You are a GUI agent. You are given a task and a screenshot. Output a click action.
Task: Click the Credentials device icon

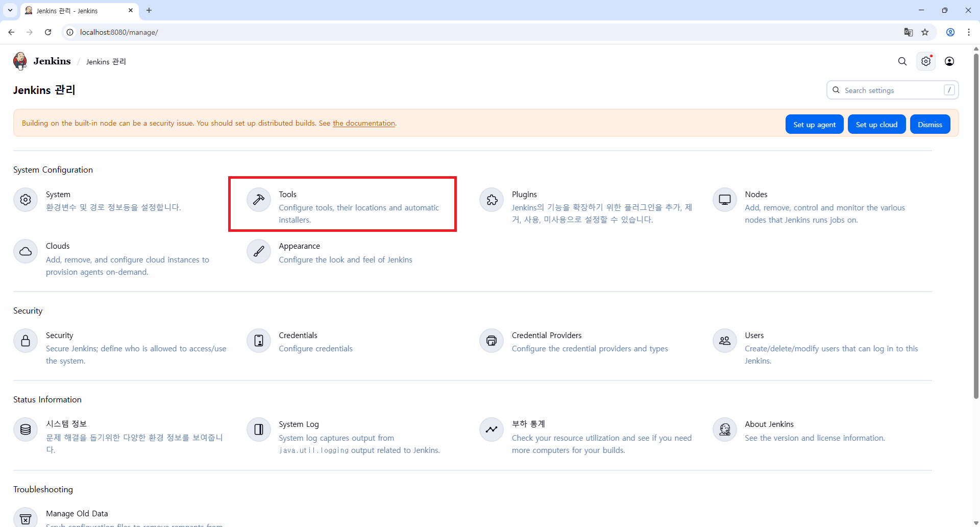pos(259,341)
